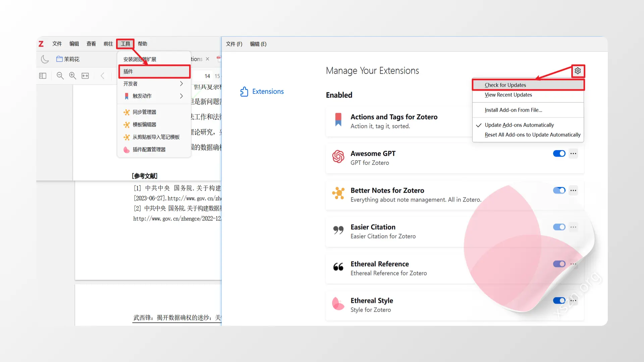This screenshot has width=644, height=362.
Task: Click the zoom out magnifier icon
Action: point(60,76)
